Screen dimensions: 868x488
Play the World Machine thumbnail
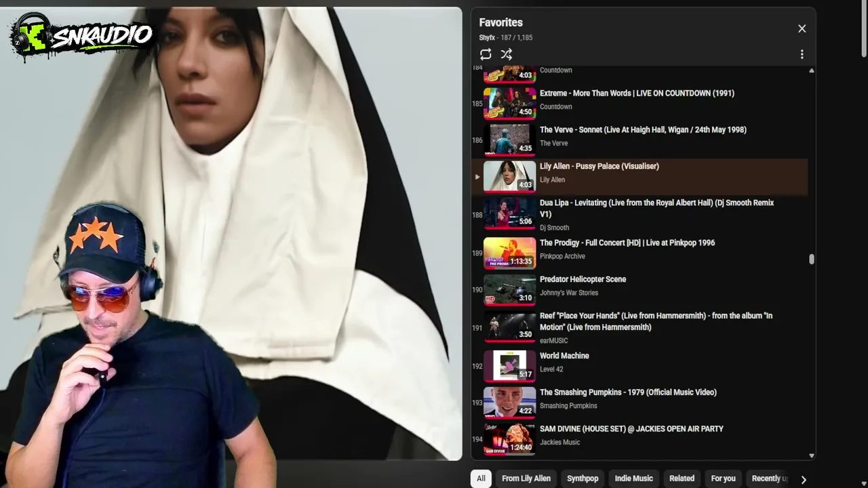pyautogui.click(x=510, y=366)
